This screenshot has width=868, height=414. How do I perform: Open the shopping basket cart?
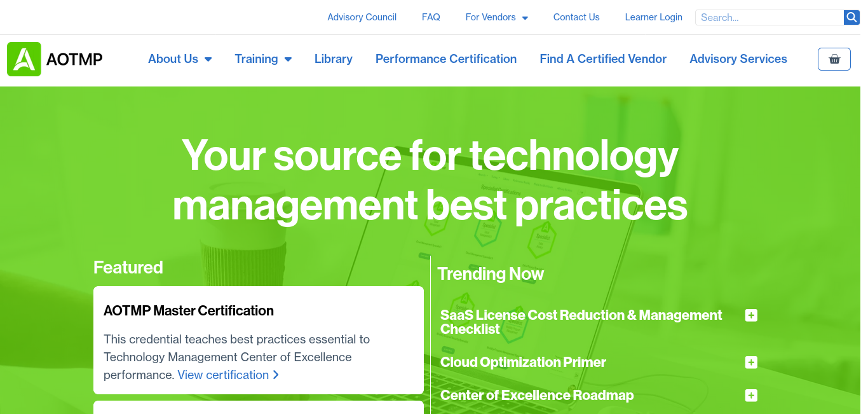click(x=834, y=59)
